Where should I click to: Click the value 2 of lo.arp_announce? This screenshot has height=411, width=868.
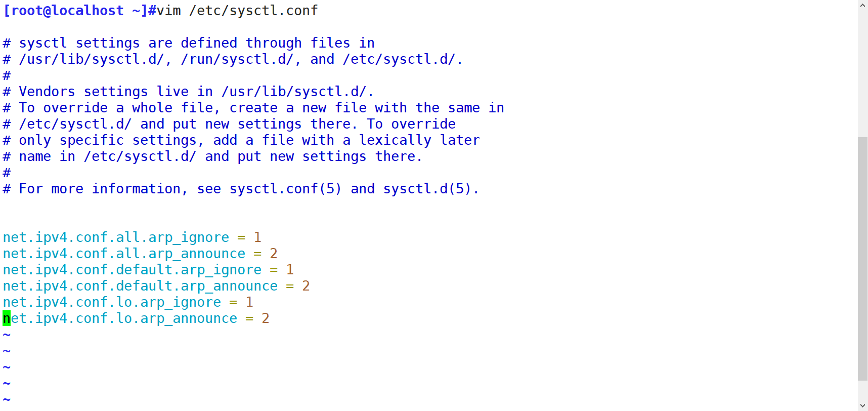266,318
